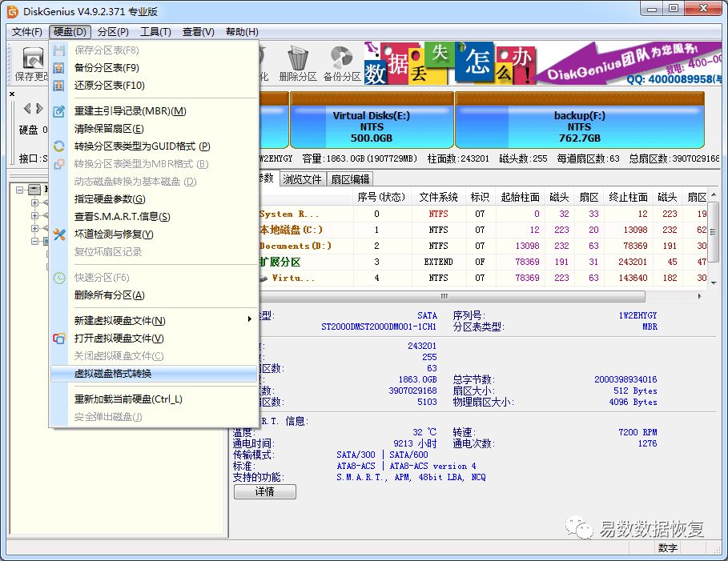Click the DiskGenius app logo in title bar
This screenshot has height=561, width=728.
click(x=13, y=11)
